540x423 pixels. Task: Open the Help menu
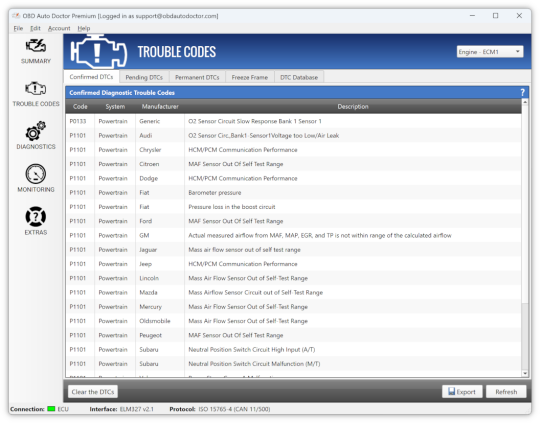click(84, 28)
